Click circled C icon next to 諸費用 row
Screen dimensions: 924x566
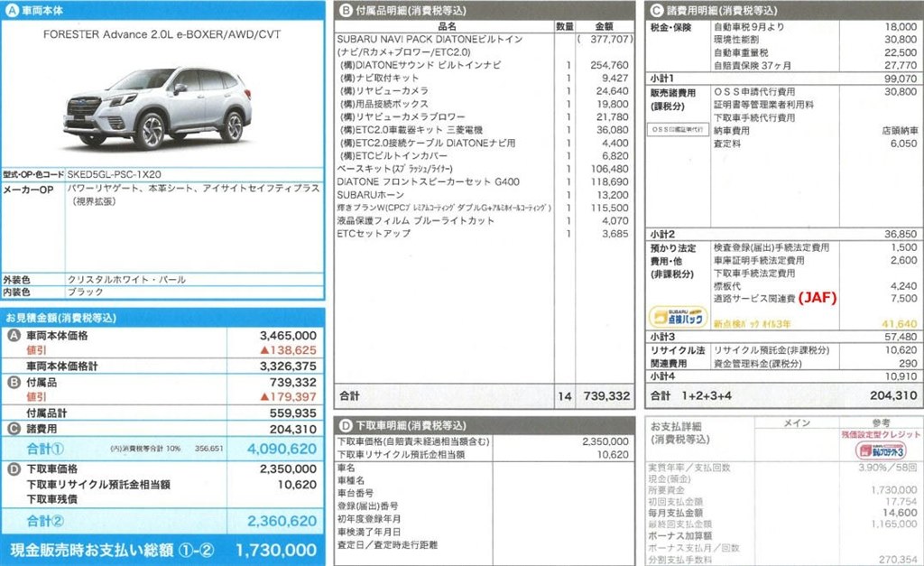click(14, 429)
